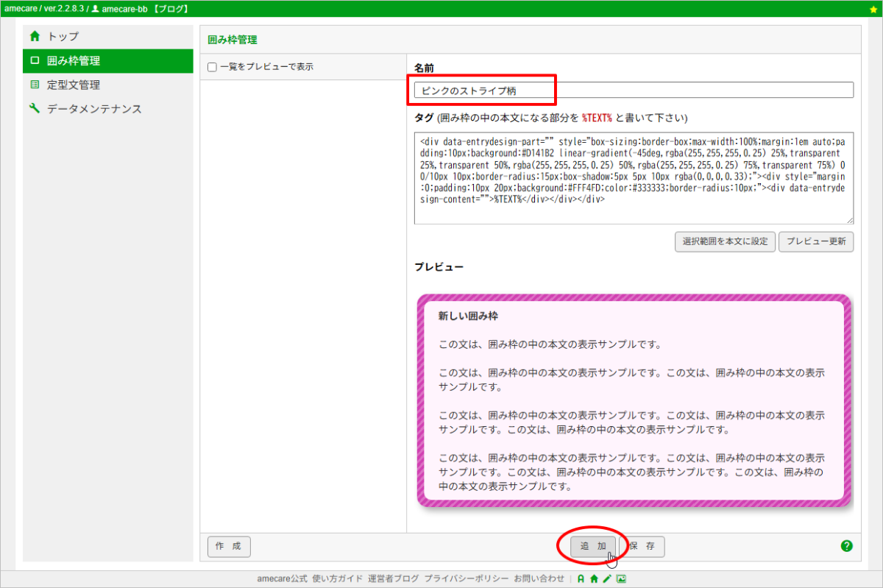This screenshot has width=883, height=588.
Task: Go to データメンテナンス in sidebar
Action: pos(93,109)
